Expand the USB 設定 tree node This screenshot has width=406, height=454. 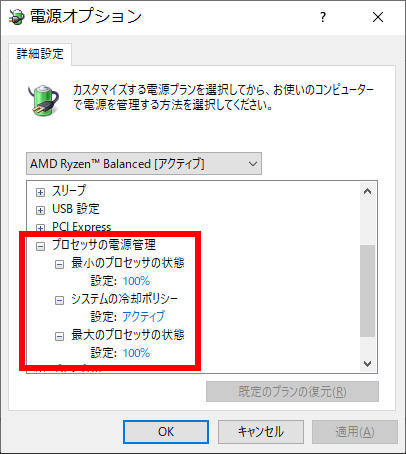[40, 210]
